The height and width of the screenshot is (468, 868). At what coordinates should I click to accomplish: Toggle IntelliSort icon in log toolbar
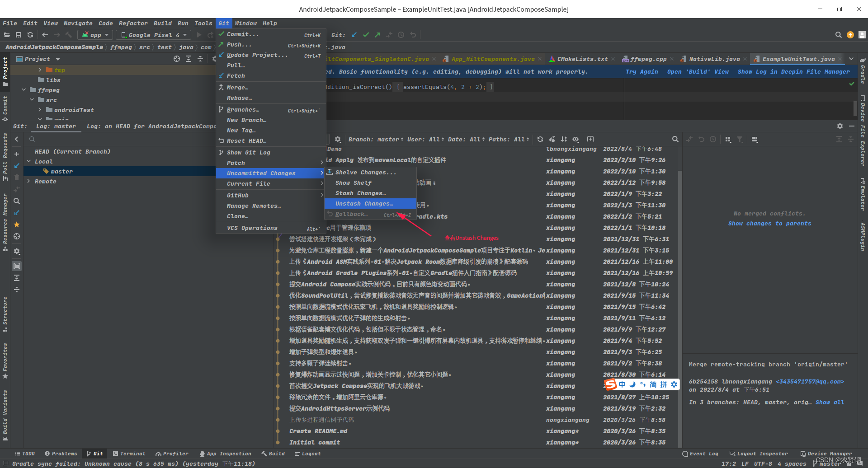[564, 139]
